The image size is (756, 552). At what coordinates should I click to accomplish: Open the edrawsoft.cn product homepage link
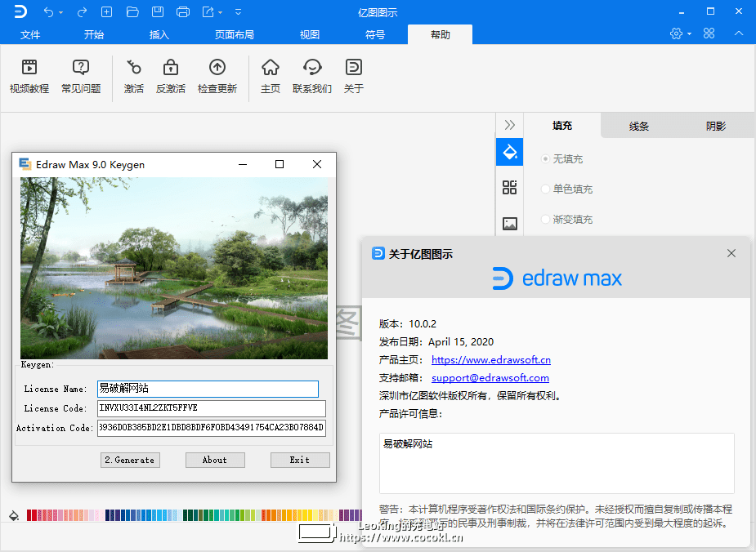(x=491, y=360)
